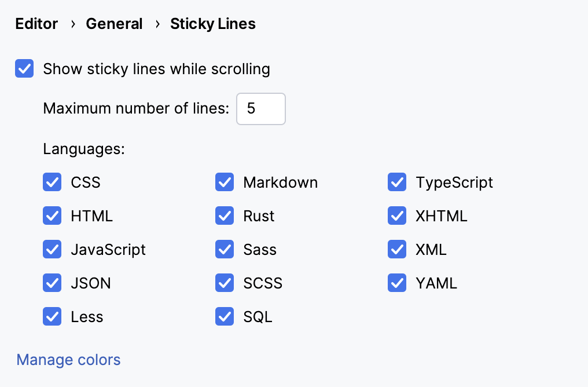Toggle sticky lines for Less
The image size is (588, 387).
(52, 317)
